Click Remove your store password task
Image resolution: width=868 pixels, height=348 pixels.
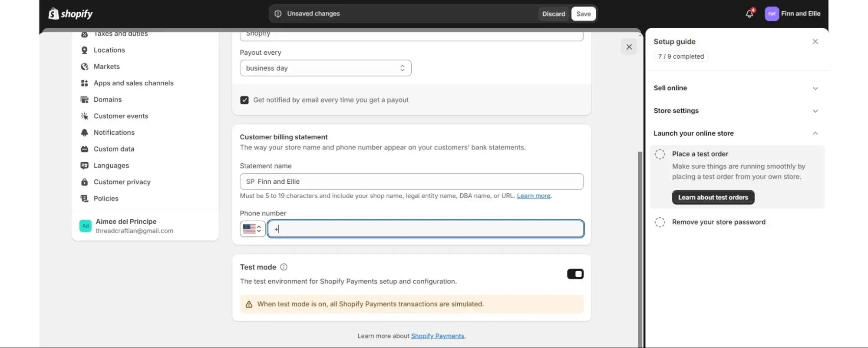(719, 222)
